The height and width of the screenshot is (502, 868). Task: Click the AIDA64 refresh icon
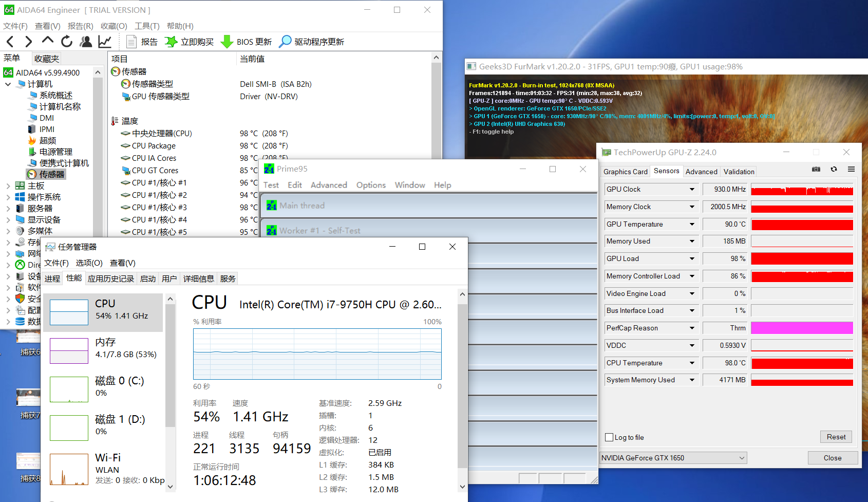click(x=67, y=42)
